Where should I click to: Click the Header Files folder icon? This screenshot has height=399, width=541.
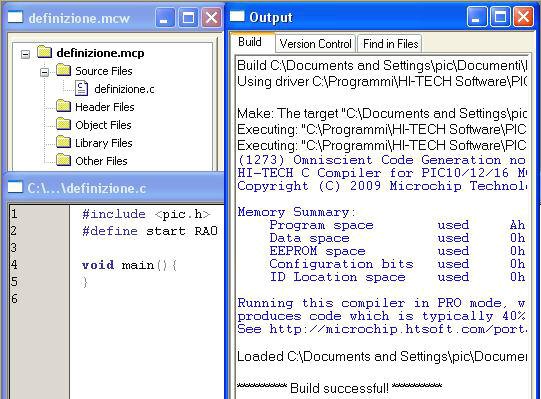pos(63,106)
